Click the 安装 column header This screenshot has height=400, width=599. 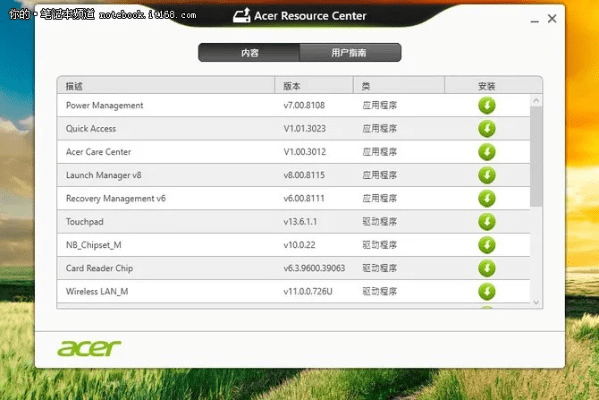[493, 86]
